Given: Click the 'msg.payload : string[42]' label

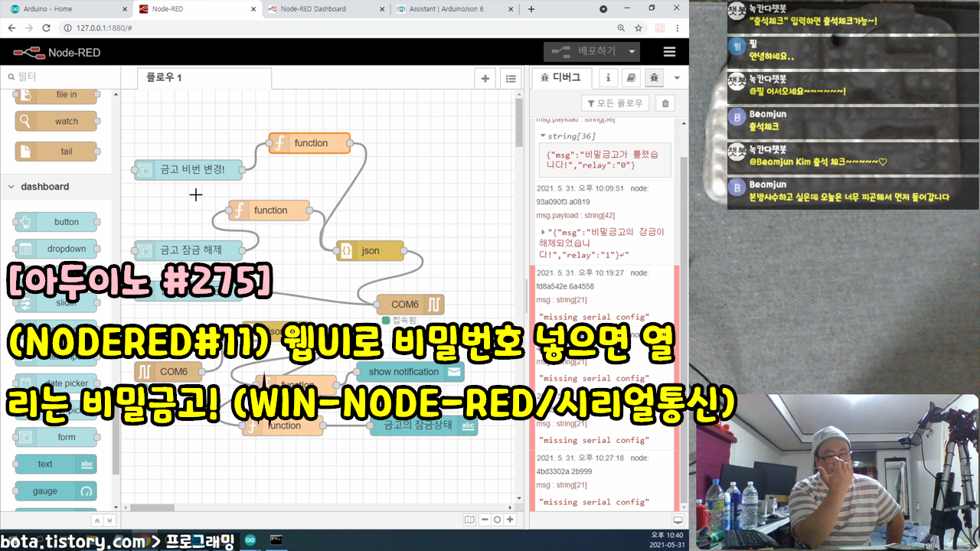Looking at the screenshot, I should (576, 216).
